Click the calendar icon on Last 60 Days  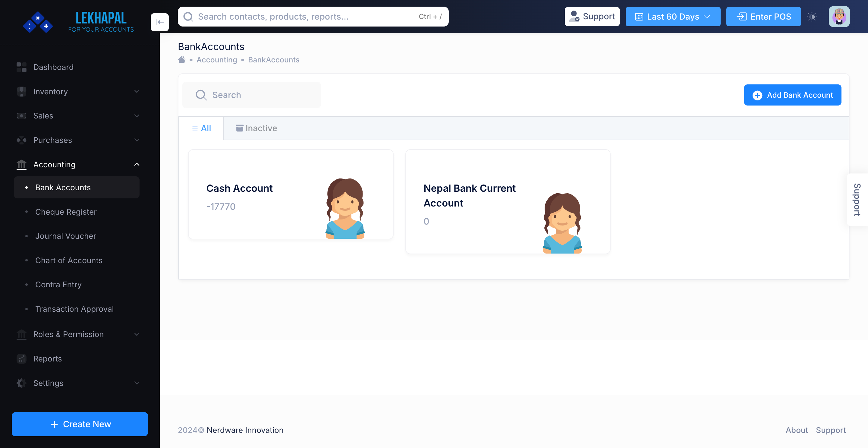point(640,16)
